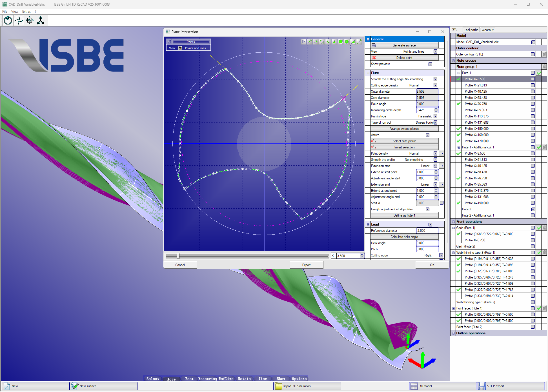Click the four-flute cross-section toolbar icon
548x392 pixels.
[x=19, y=21]
